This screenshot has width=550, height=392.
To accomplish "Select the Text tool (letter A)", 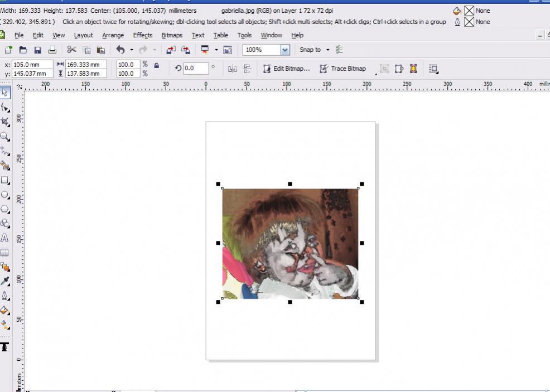I will click(x=4, y=238).
